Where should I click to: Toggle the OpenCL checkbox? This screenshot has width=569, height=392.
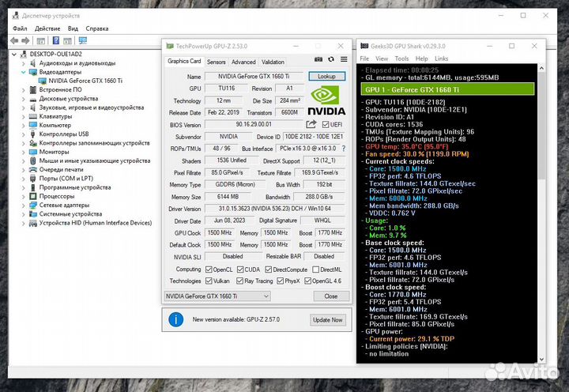209,269
